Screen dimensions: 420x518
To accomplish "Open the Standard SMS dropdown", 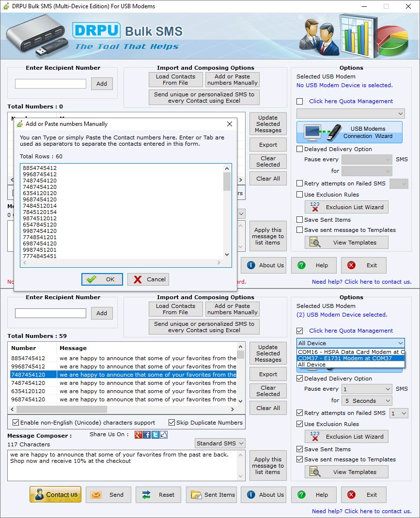I will [x=220, y=443].
